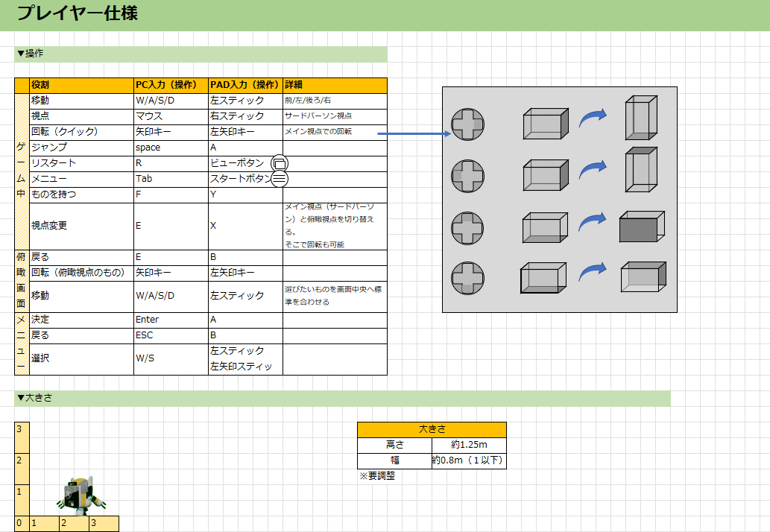Image resolution: width=770 pixels, height=532 pixels.
Task: Click the dark-fronted box in the third diagram row
Action: click(x=641, y=227)
